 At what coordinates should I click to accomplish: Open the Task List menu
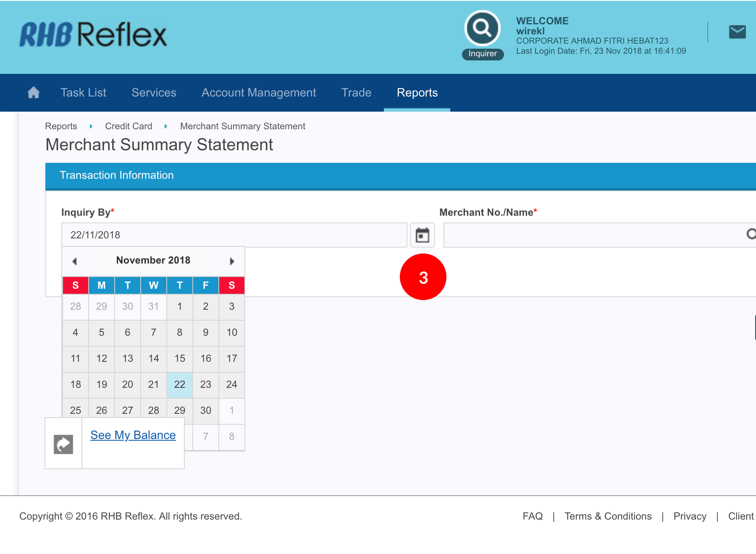83,93
